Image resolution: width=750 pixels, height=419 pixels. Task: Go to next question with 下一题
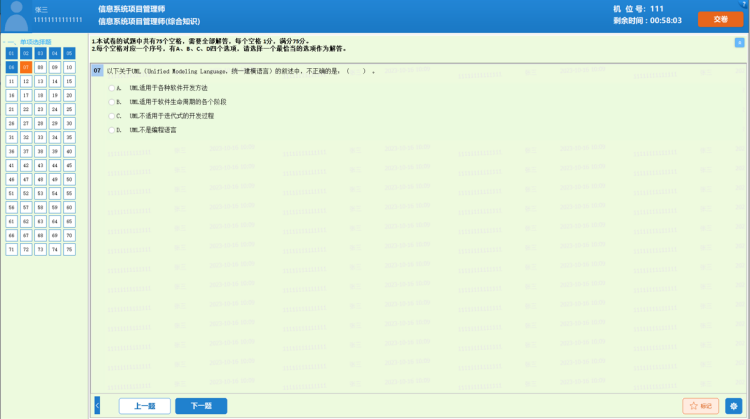(201, 406)
